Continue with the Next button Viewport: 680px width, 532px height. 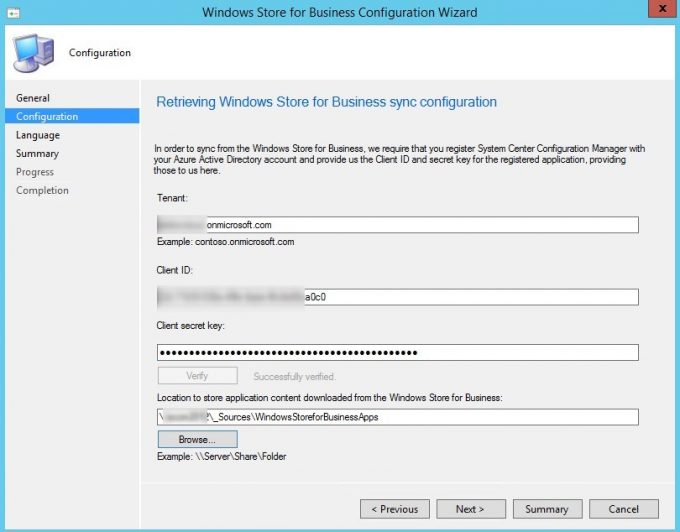(x=471, y=509)
